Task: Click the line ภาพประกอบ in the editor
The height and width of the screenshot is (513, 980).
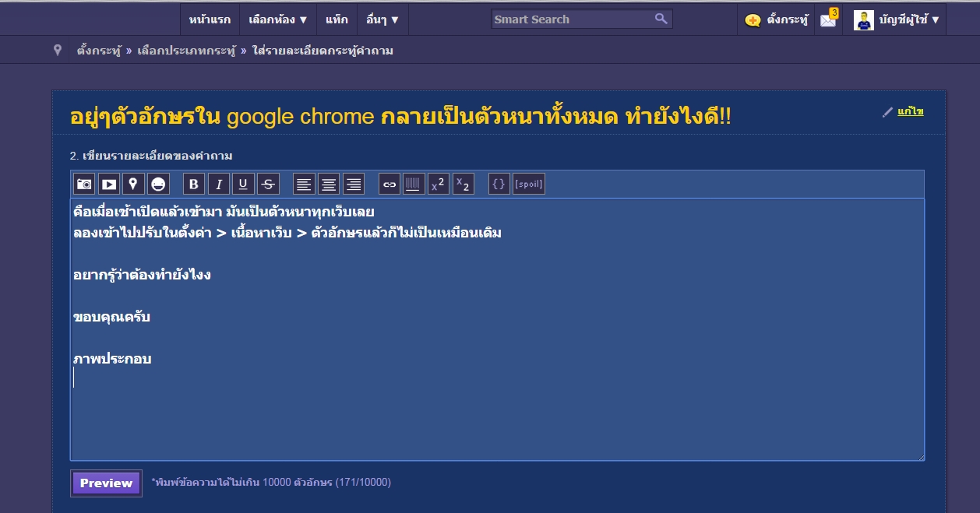Action: click(x=112, y=359)
